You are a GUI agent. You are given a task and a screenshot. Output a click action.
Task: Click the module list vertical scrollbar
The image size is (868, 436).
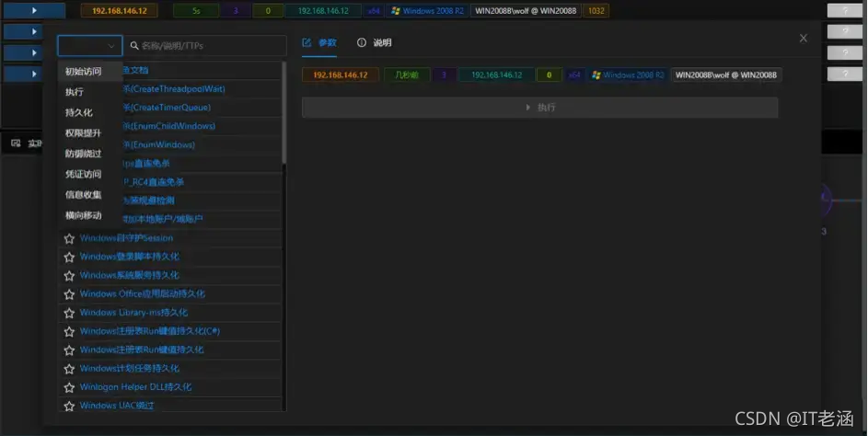coord(284,113)
